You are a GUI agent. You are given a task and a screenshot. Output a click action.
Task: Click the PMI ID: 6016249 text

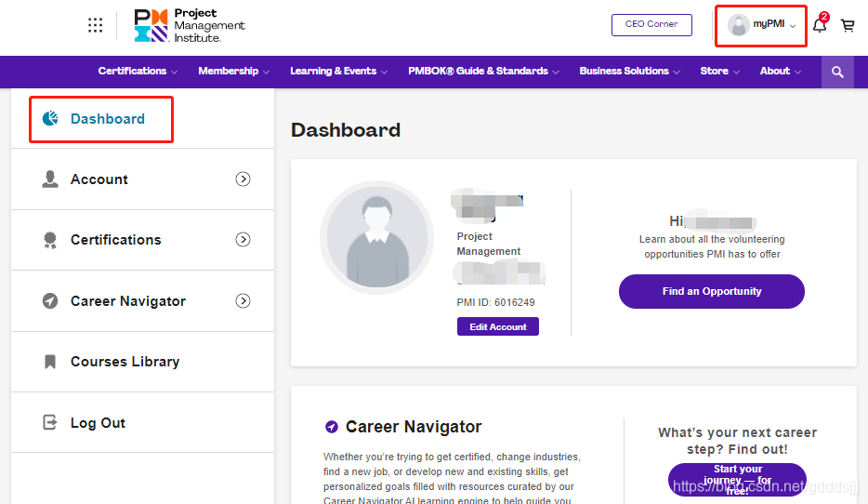[x=495, y=302]
